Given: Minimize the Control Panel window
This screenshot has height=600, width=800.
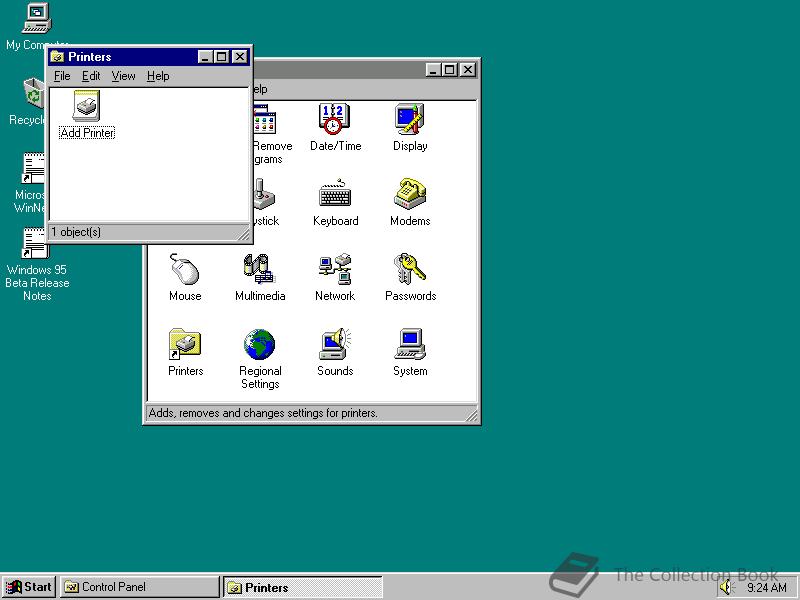Looking at the screenshot, I should [433, 70].
